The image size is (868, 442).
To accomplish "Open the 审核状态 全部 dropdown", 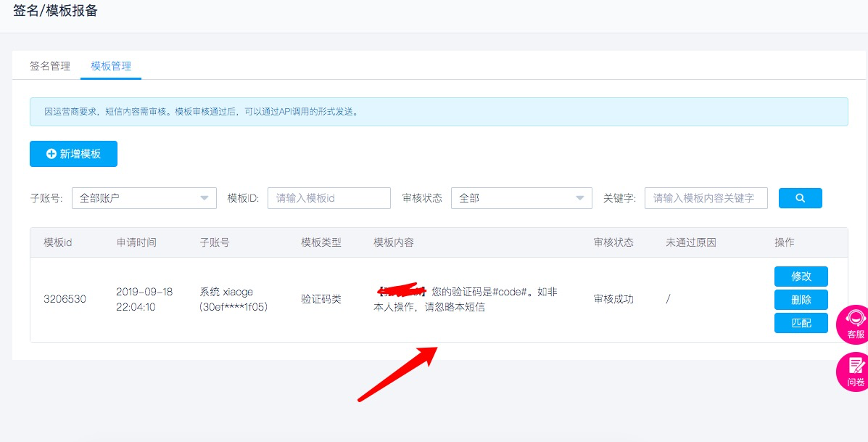I will tap(521, 197).
